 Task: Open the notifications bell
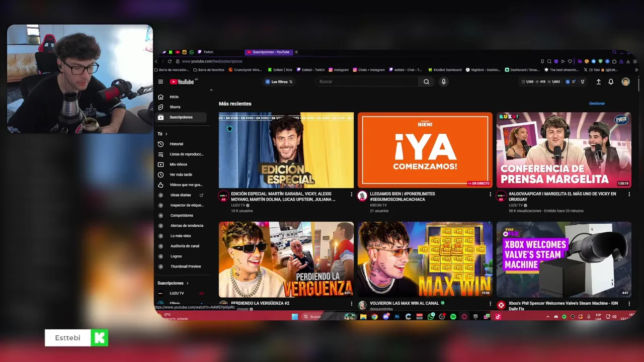(611, 81)
